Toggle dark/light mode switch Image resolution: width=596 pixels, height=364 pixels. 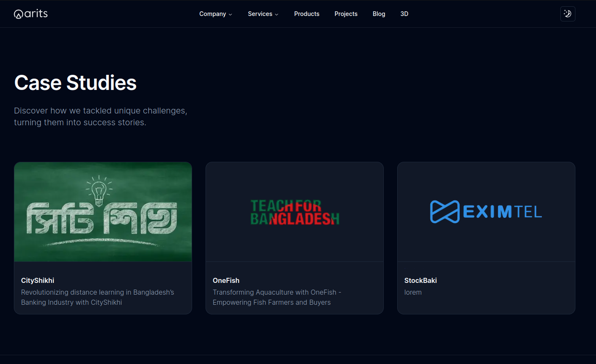[567, 13]
